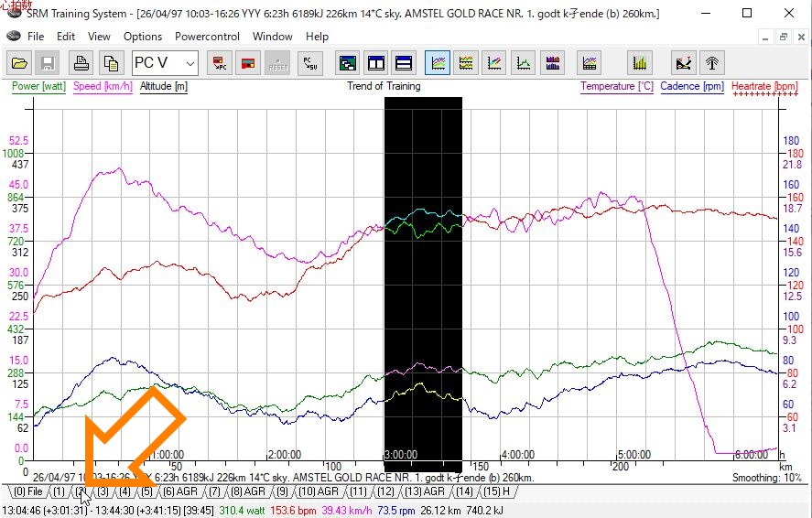Click the Temperature [°C] legend label
The width and height of the screenshot is (812, 518).
[617, 87]
